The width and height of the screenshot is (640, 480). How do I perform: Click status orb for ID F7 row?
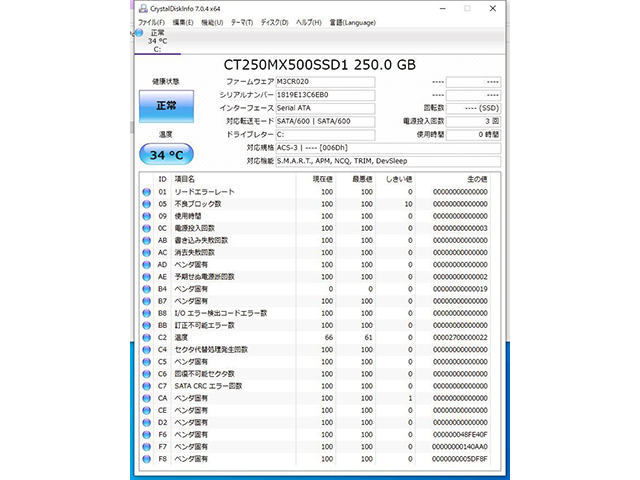pos(147,447)
